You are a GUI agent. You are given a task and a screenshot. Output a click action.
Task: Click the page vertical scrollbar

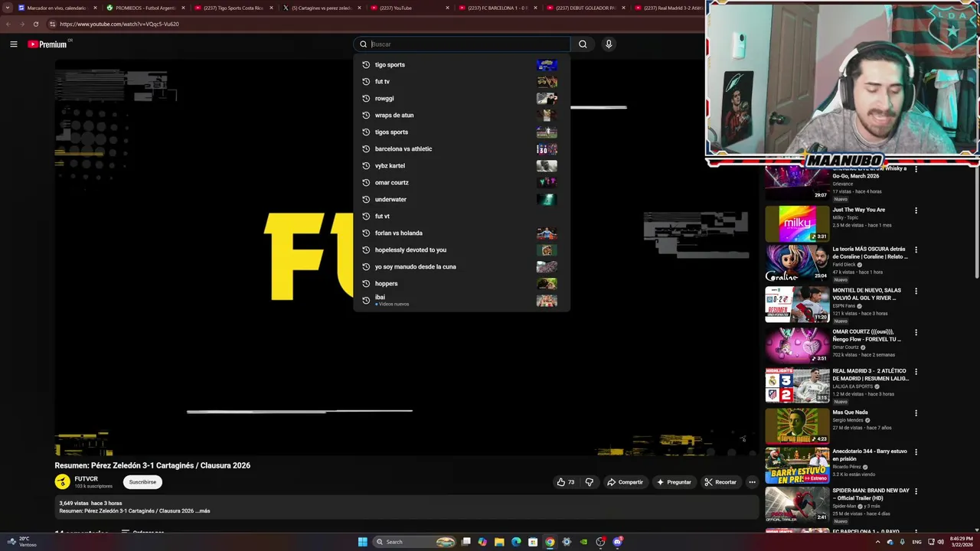coord(975,222)
